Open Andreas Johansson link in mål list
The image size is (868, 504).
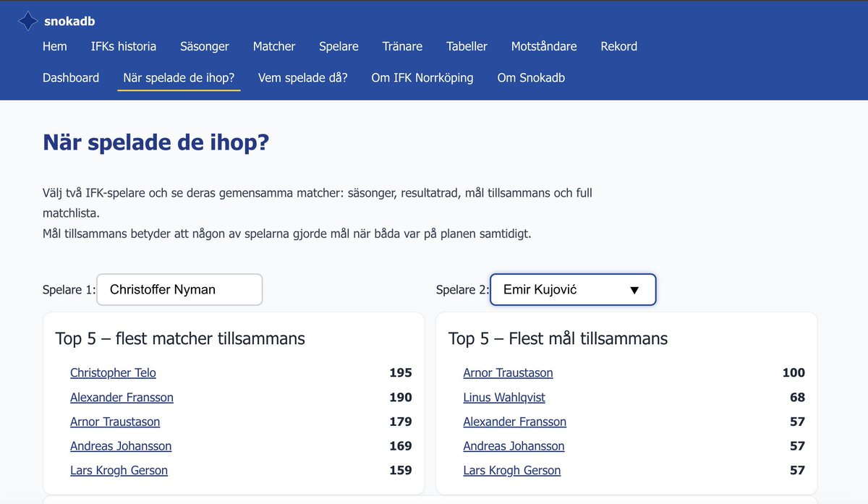tap(514, 446)
